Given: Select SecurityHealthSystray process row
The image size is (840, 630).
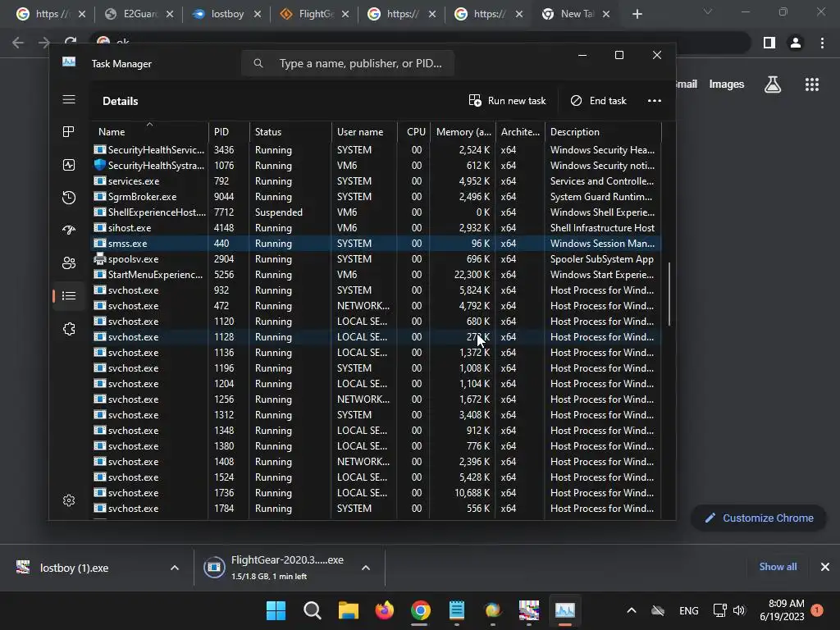Looking at the screenshot, I should click(377, 166).
